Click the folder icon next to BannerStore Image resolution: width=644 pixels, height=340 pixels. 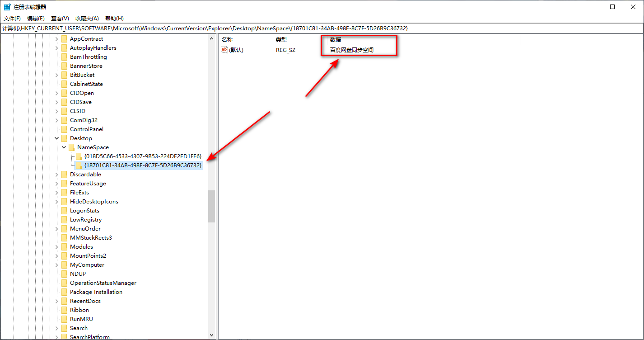tap(64, 66)
